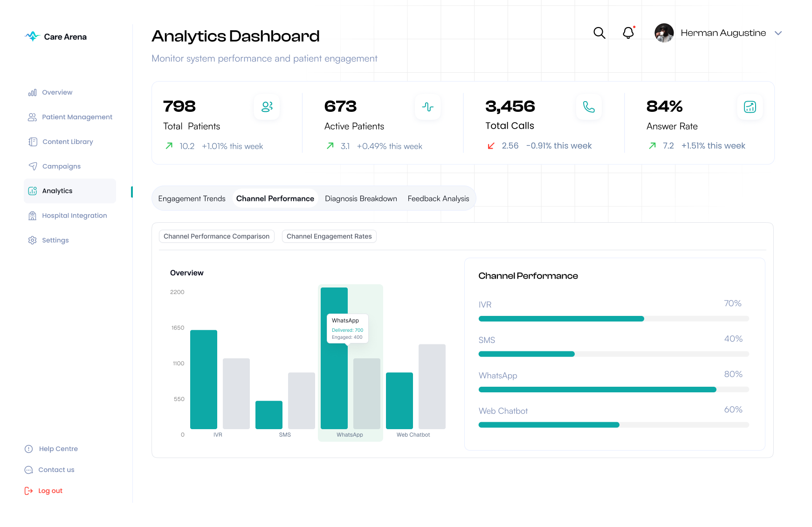Select the Feedback Analysis tab
The image size is (812, 527).
click(x=438, y=198)
